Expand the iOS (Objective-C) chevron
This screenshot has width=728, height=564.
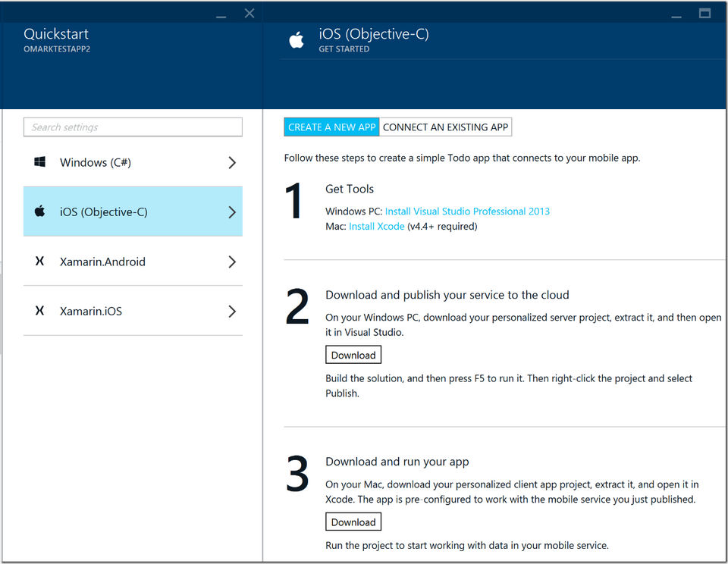[232, 212]
